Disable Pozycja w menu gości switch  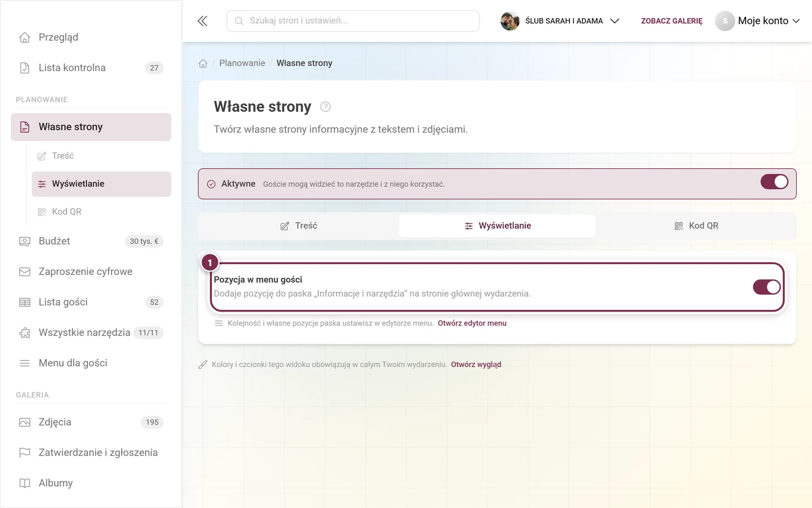[x=767, y=287]
